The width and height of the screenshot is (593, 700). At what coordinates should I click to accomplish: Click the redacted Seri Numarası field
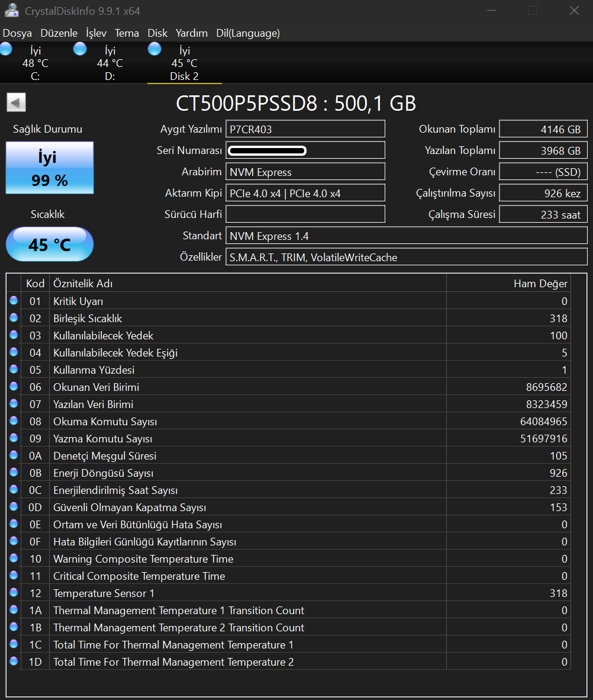tap(305, 150)
